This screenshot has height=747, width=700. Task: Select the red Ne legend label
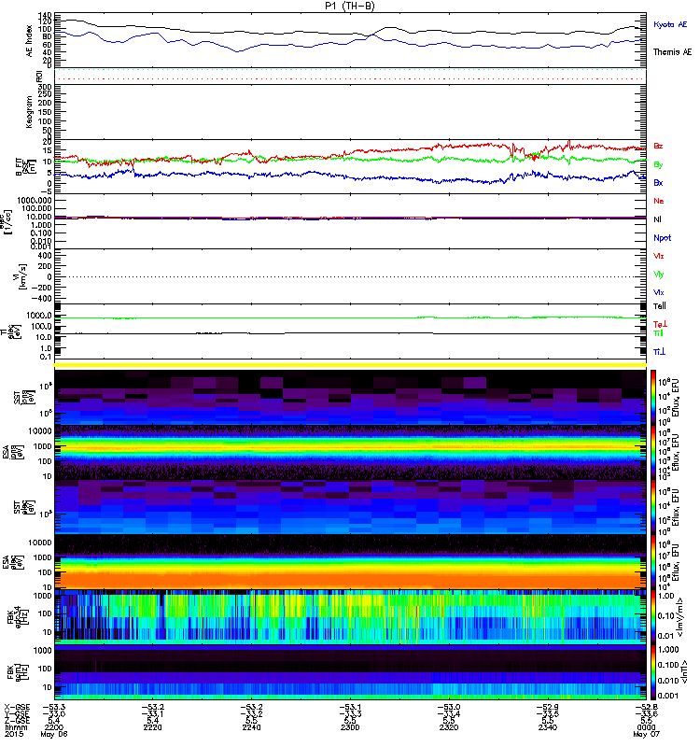pos(659,201)
